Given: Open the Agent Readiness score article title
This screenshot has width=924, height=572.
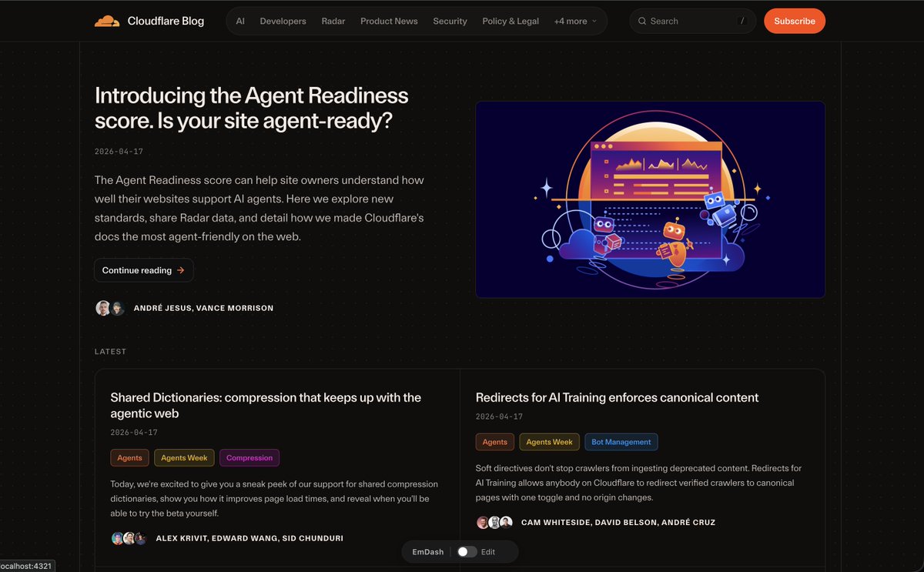Looking at the screenshot, I should (251, 108).
